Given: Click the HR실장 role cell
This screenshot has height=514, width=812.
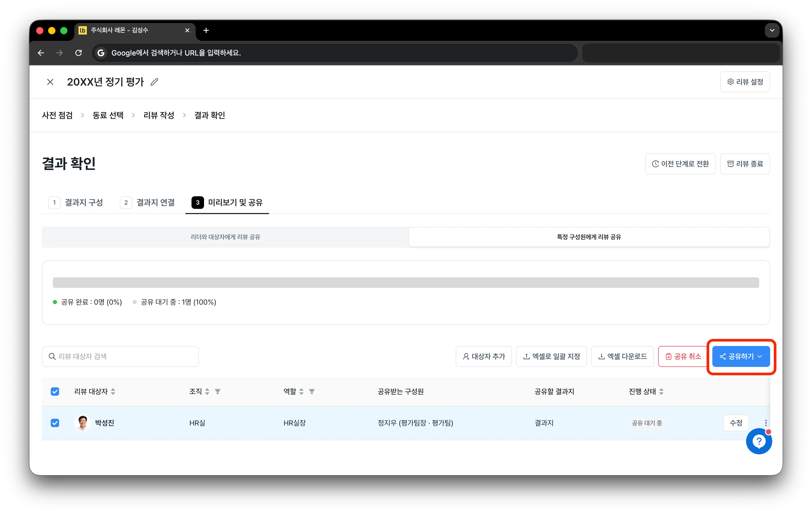Looking at the screenshot, I should point(294,423).
